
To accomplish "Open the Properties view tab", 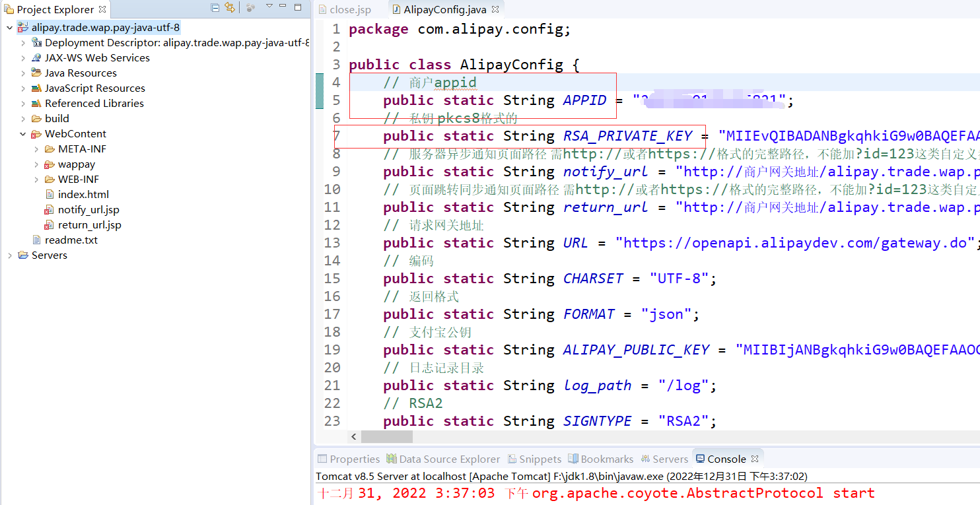I will tap(349, 459).
